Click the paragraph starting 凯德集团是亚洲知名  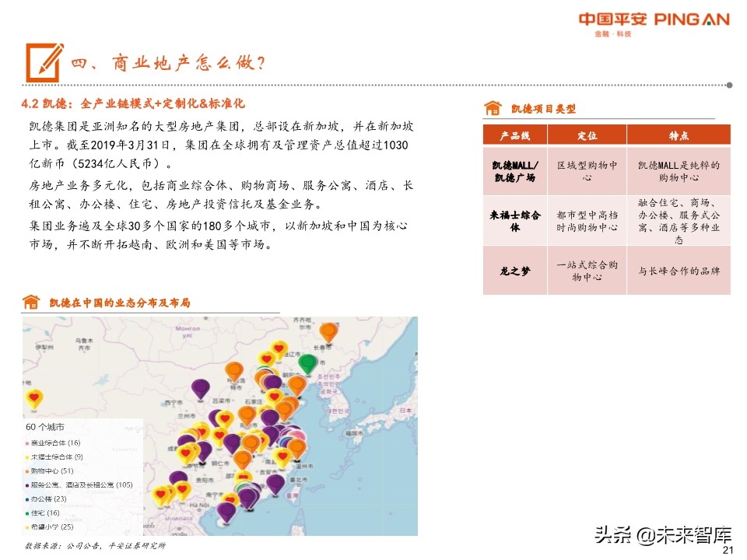(221, 145)
